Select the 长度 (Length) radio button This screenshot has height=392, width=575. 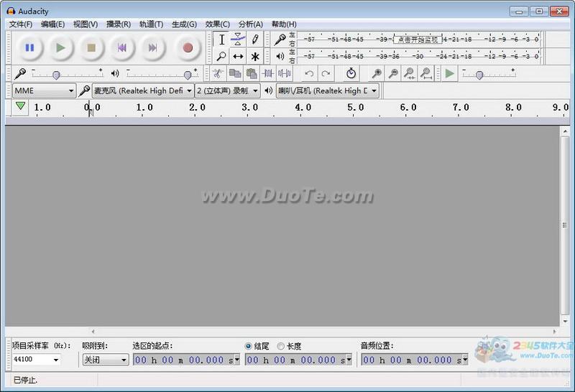coord(280,346)
